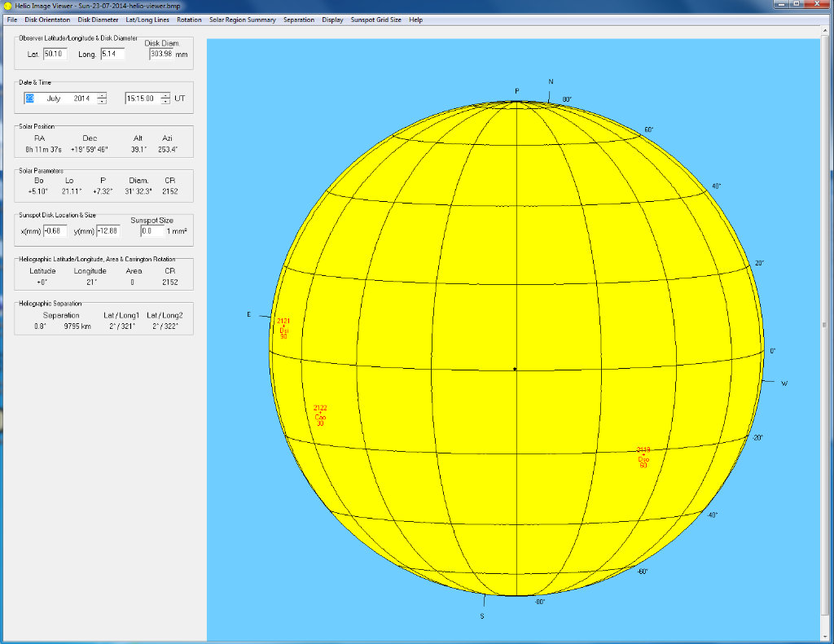Open the Lat/Long Lines menu

[x=147, y=20]
